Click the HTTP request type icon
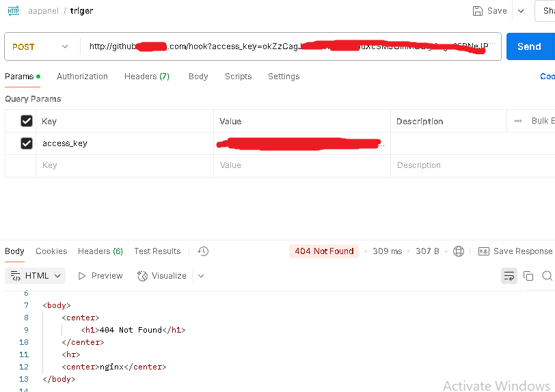The width and height of the screenshot is (555, 392). pos(14,11)
